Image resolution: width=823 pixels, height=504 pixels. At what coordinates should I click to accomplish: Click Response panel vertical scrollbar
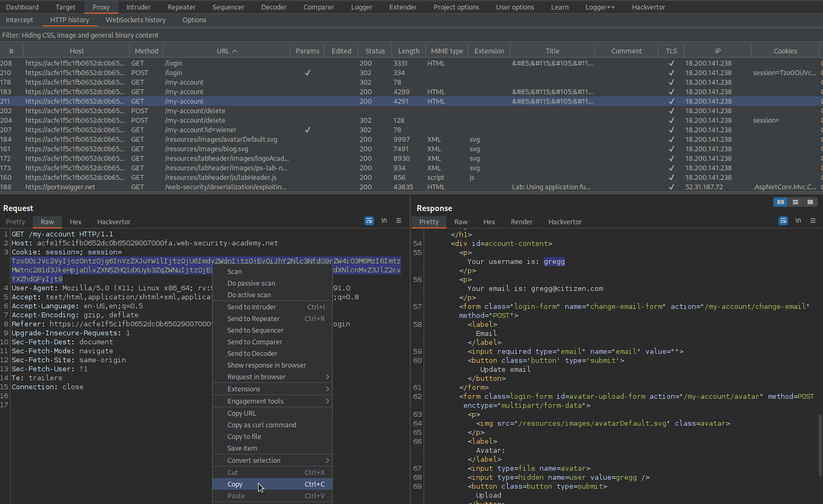[820, 447]
